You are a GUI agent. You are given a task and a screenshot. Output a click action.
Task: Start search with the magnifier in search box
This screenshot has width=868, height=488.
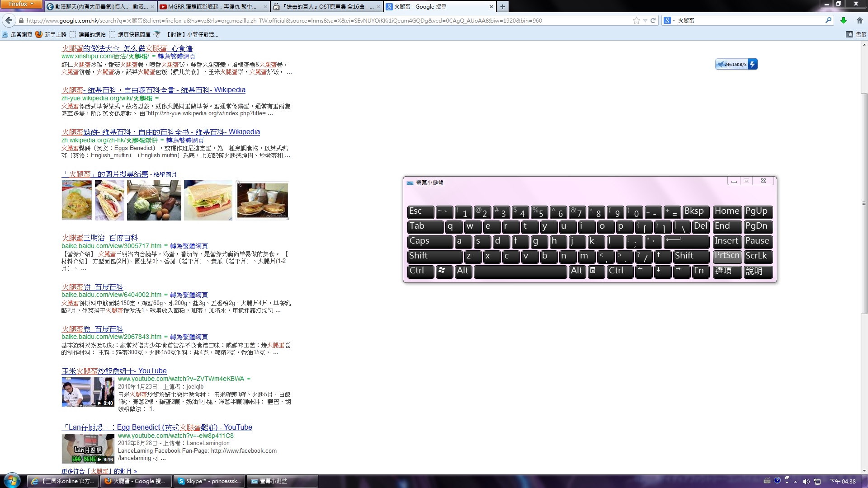coord(828,20)
